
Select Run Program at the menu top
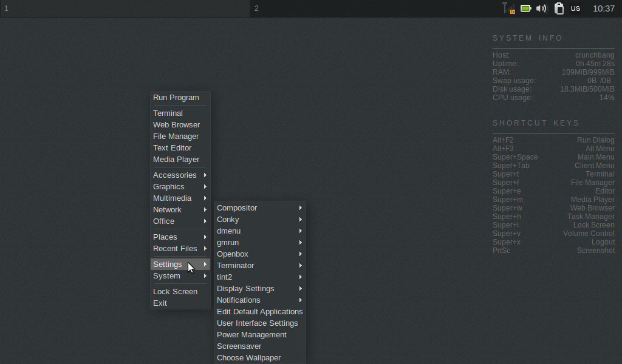[176, 97]
